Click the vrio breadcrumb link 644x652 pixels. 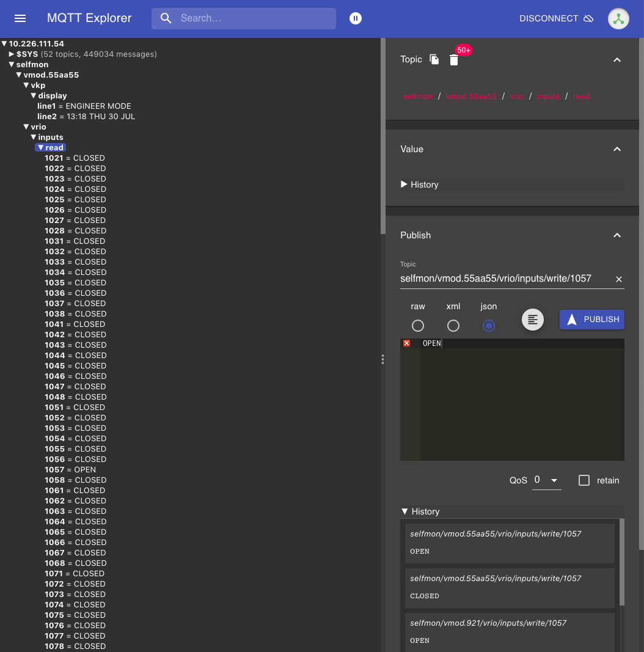click(517, 97)
